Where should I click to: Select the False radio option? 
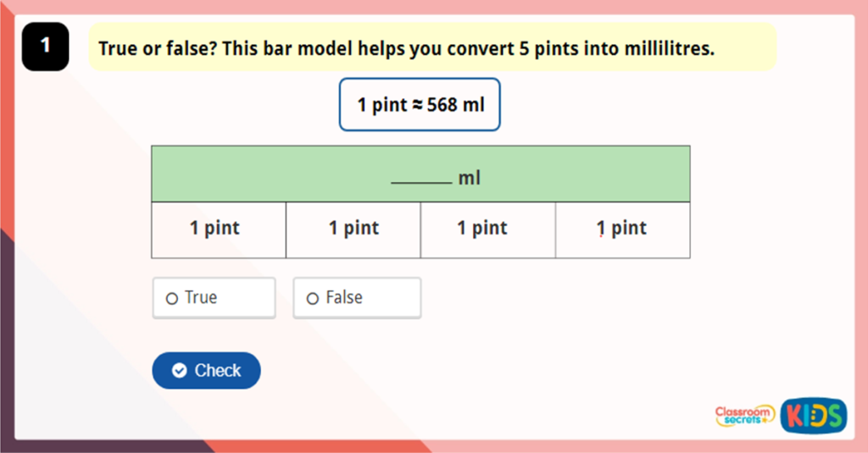pos(312,298)
